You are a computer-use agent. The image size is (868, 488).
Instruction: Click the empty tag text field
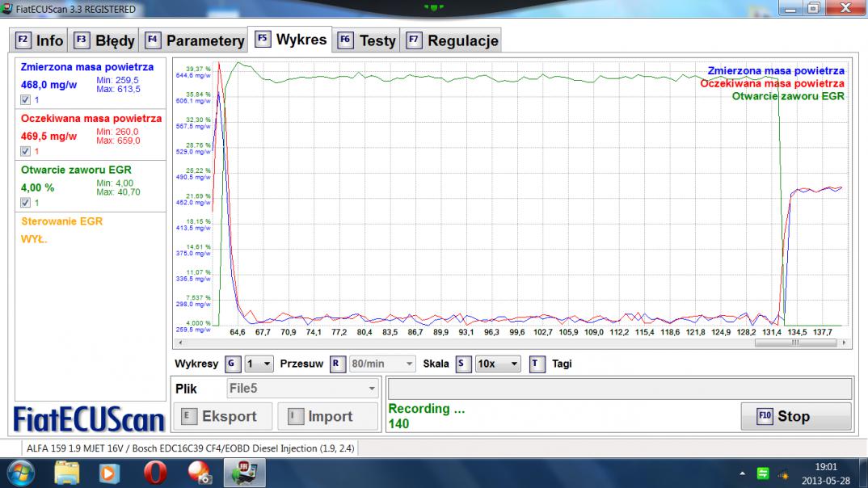click(620, 389)
